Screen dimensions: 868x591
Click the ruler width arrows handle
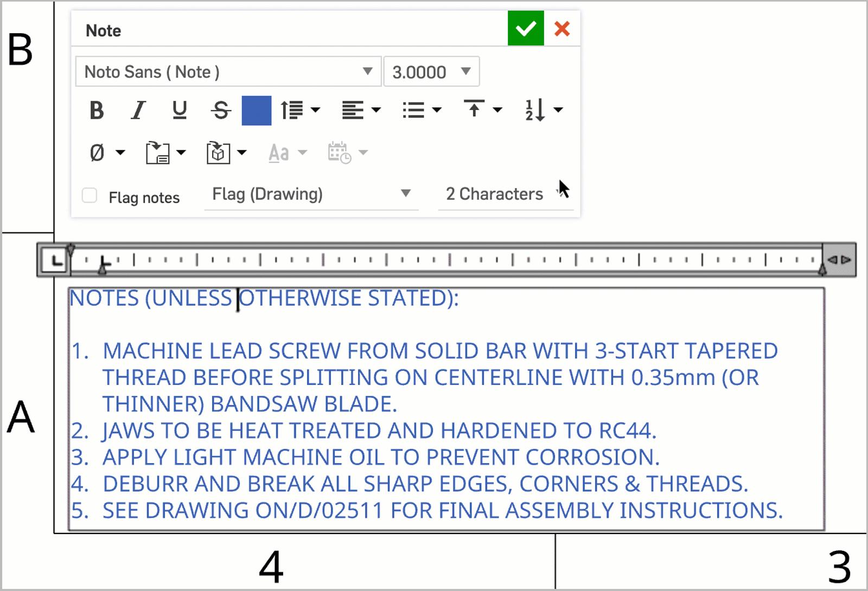coord(839,260)
